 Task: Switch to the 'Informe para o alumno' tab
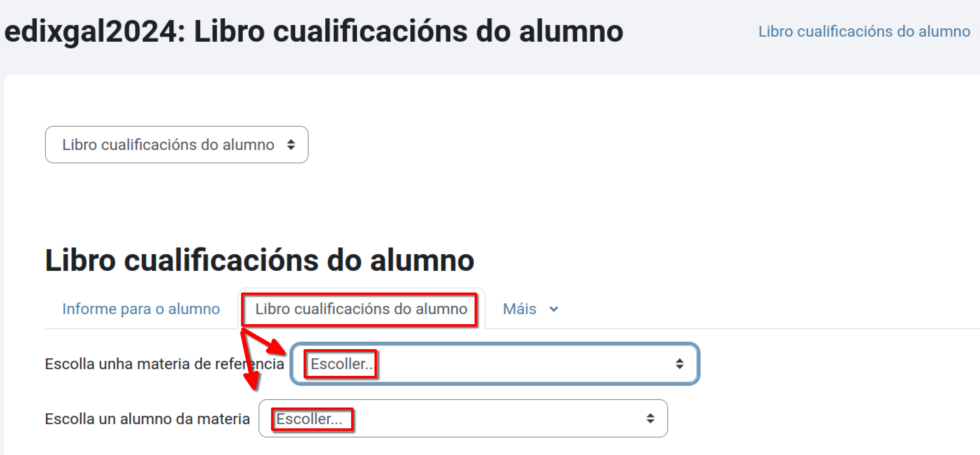coord(141,309)
